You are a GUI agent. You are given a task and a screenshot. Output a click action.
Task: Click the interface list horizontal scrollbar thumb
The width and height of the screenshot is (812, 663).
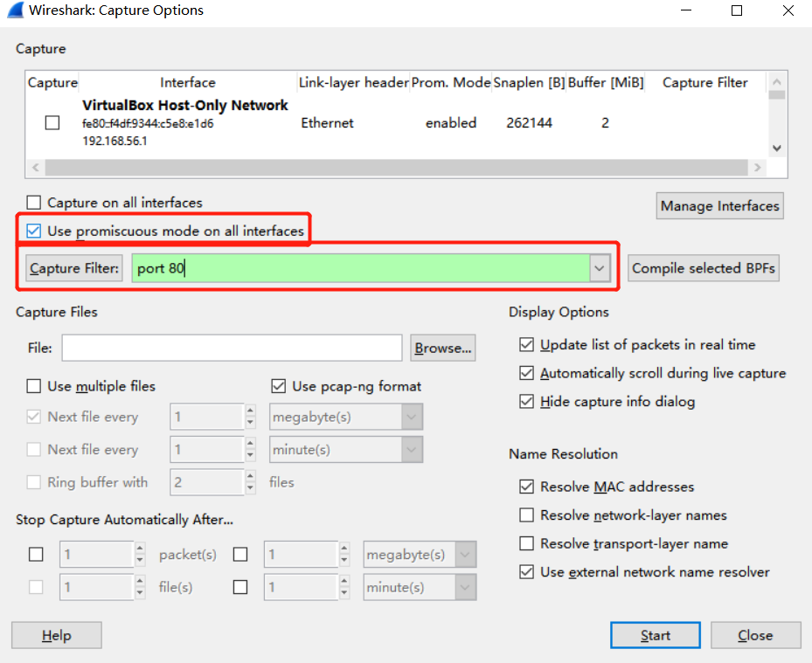tap(396, 167)
